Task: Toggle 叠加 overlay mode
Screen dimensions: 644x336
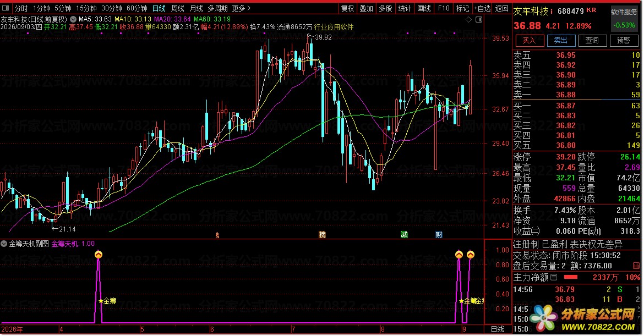Action: (x=367, y=8)
